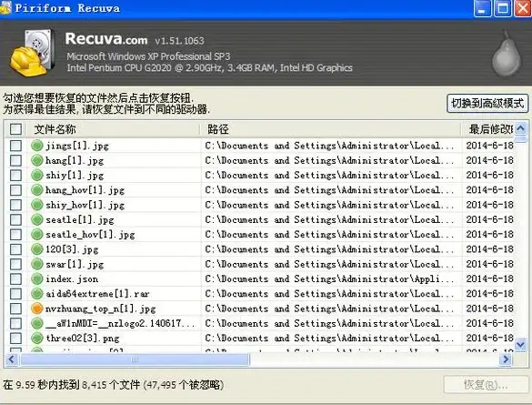
Task: Click the green status dot for shiy[1].jpg
Action: [37, 175]
